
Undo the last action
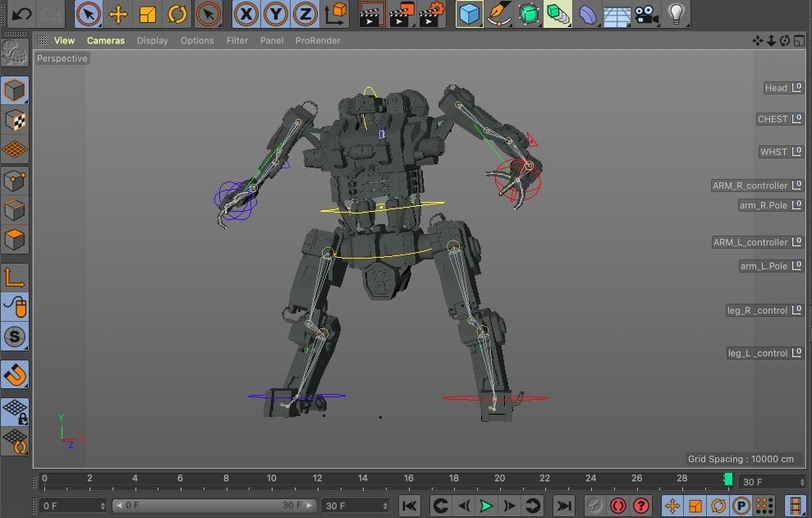click(x=21, y=13)
